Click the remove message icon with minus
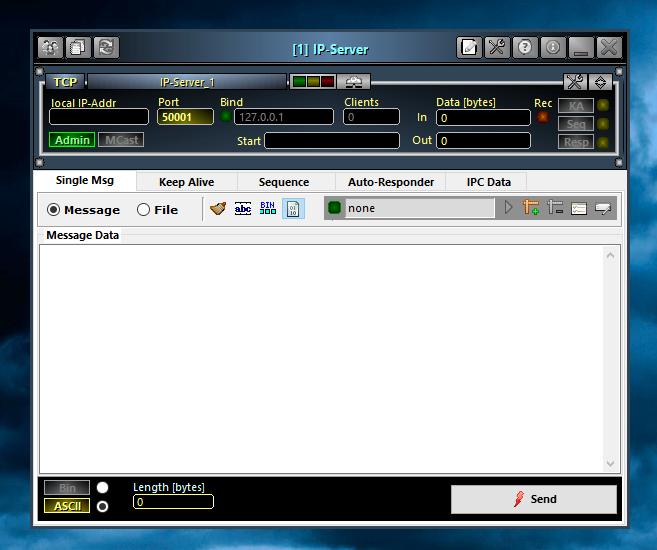 pyautogui.click(x=555, y=207)
